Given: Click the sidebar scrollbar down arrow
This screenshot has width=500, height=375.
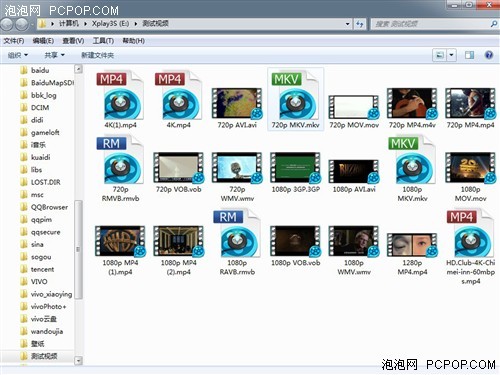Looking at the screenshot, I should pyautogui.click(x=78, y=360).
